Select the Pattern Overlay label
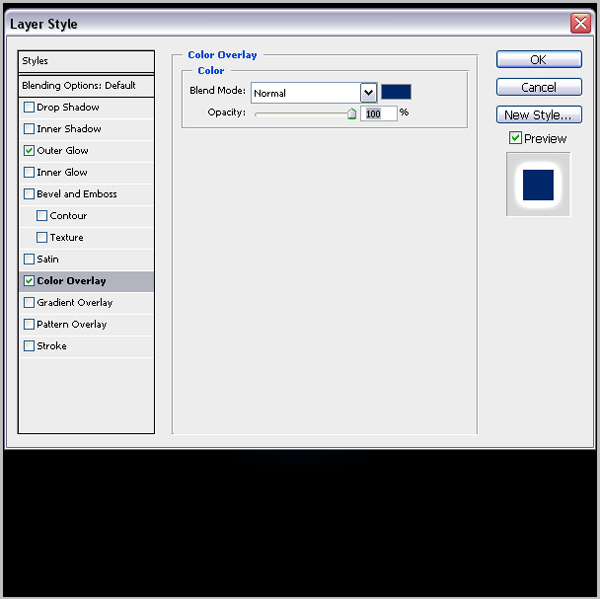Screen dimensions: 600x599 point(72,325)
